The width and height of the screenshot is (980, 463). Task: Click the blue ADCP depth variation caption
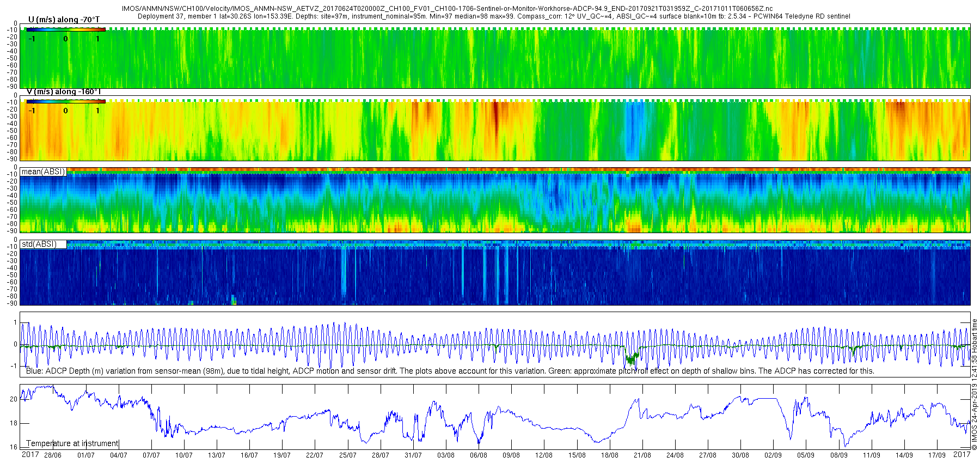pos(450,371)
